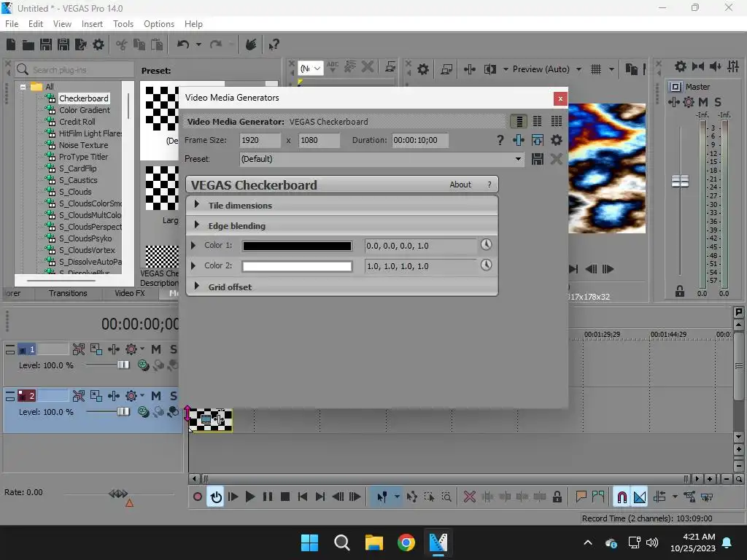This screenshot has height=560, width=747.
Task: Open Master bus FX gear icon in mixer
Action: pos(689,102)
